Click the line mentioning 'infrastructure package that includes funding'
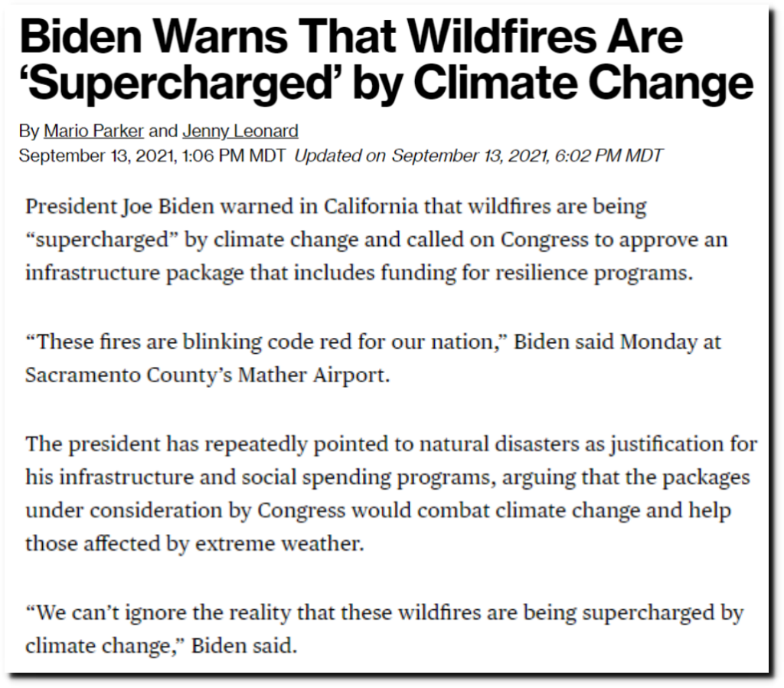Image resolution: width=784 pixels, height=688 pixels. pyautogui.click(x=359, y=274)
